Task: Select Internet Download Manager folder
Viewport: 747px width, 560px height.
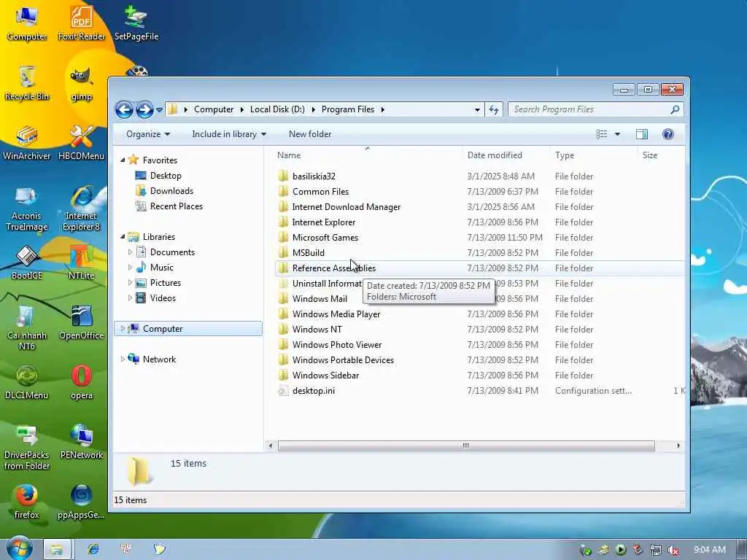Action: coord(346,206)
